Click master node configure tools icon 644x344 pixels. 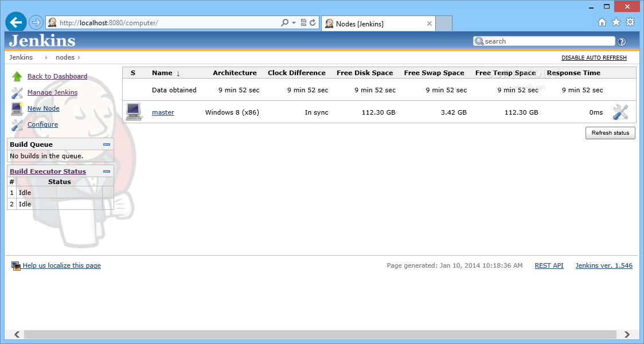tap(620, 112)
